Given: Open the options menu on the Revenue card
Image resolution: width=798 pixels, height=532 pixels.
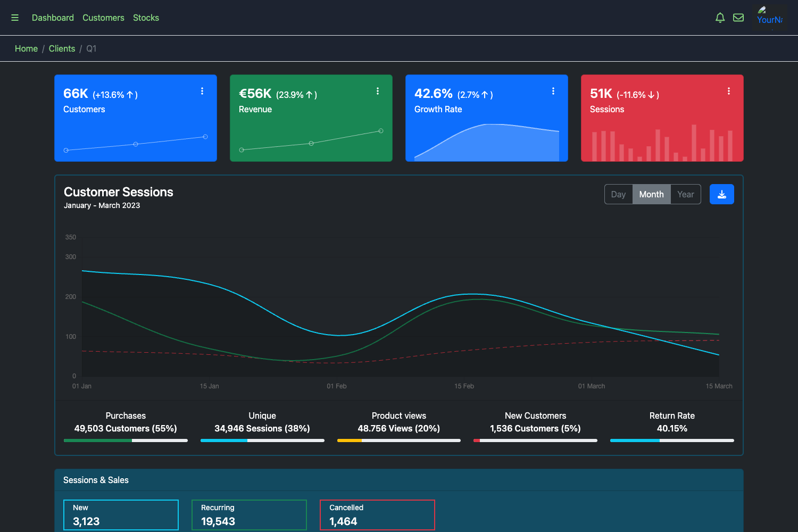Looking at the screenshot, I should pyautogui.click(x=378, y=90).
